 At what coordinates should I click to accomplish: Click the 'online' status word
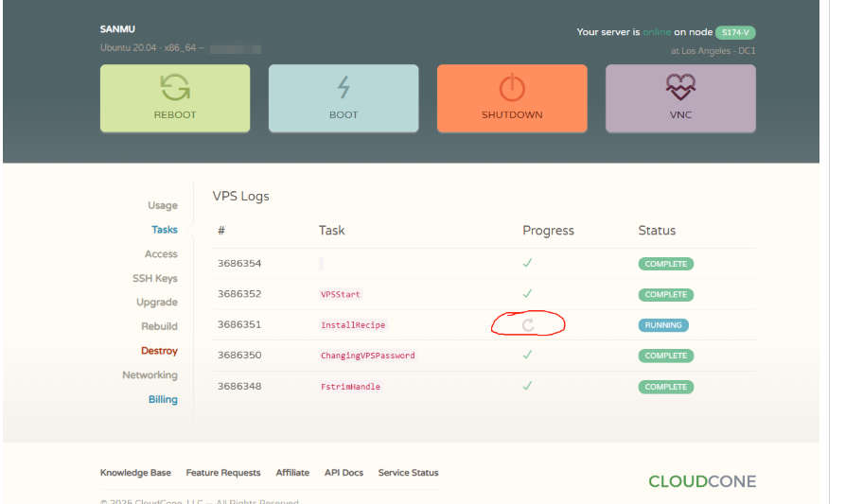click(x=657, y=32)
